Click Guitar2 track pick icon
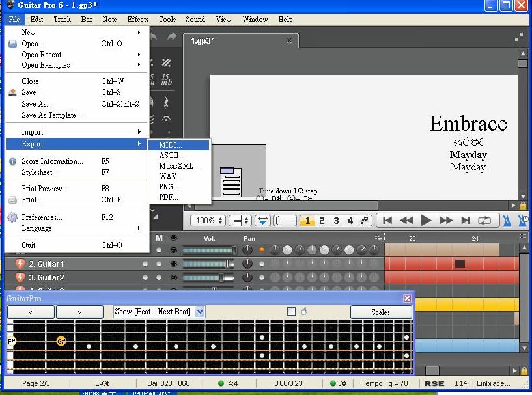The image size is (532, 395). [20, 277]
